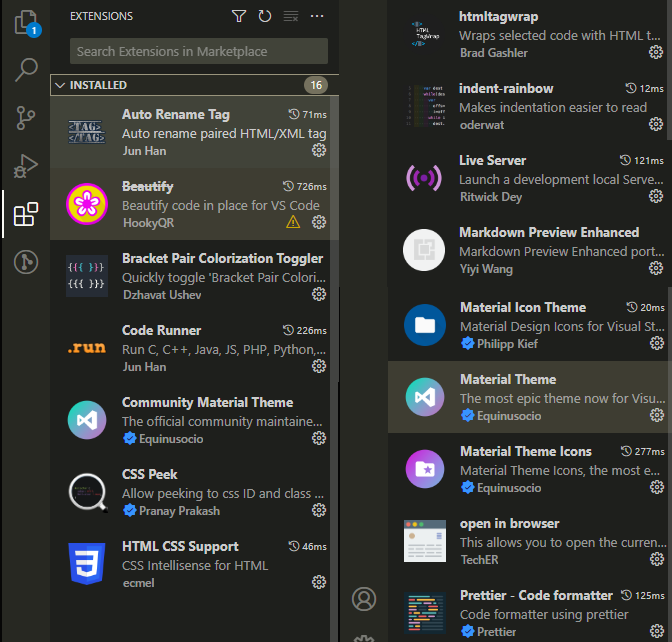Viewport: 672px width, 642px height.
Task: Open Community Material Theme extension title
Action: coord(207,402)
